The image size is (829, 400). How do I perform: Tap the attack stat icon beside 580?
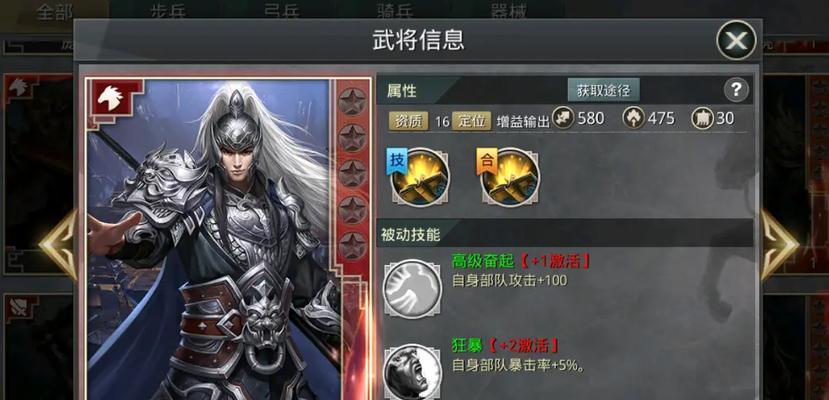click(563, 118)
